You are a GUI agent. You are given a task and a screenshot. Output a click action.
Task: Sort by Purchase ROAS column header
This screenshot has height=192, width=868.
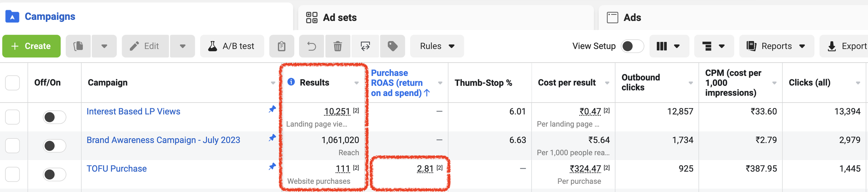[x=397, y=83]
